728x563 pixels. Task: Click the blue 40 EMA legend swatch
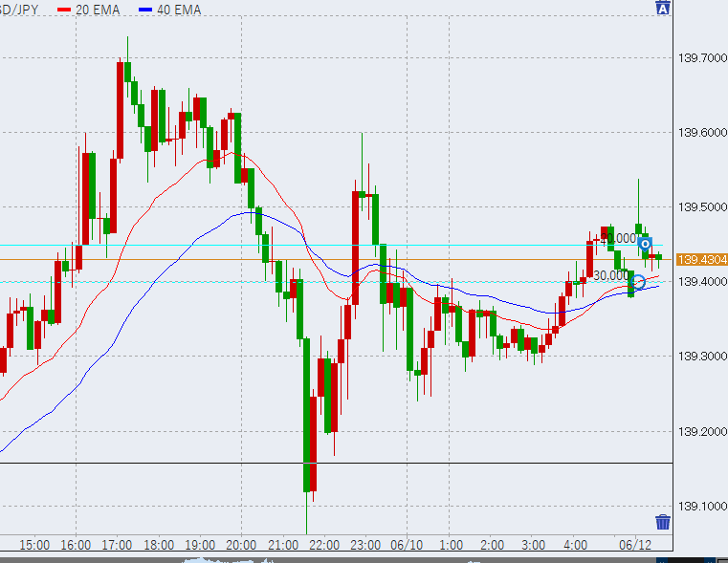coord(144,8)
